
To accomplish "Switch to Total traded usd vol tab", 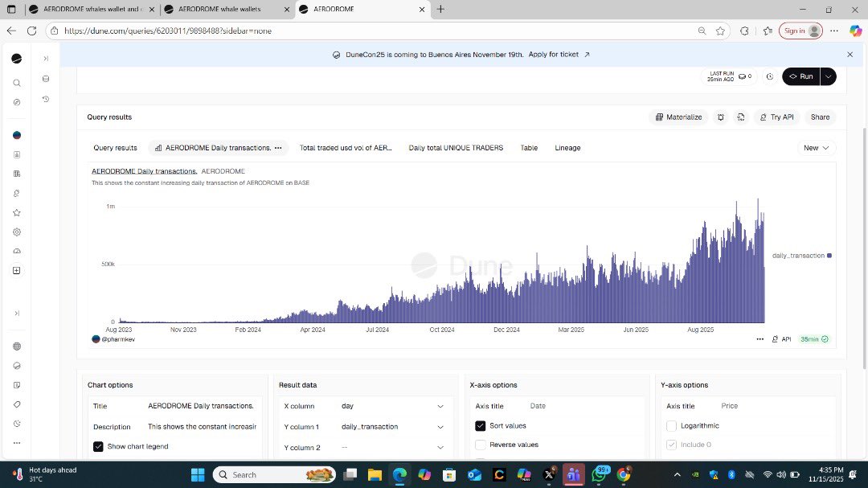I will 346,148.
